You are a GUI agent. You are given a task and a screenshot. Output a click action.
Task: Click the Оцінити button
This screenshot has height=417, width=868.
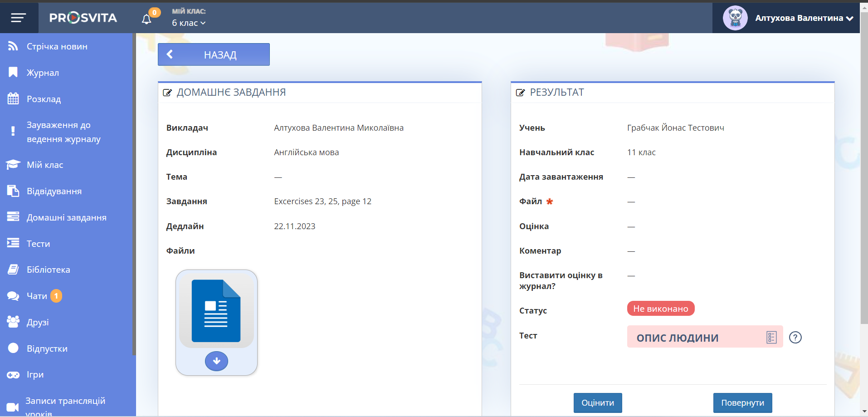[597, 402]
